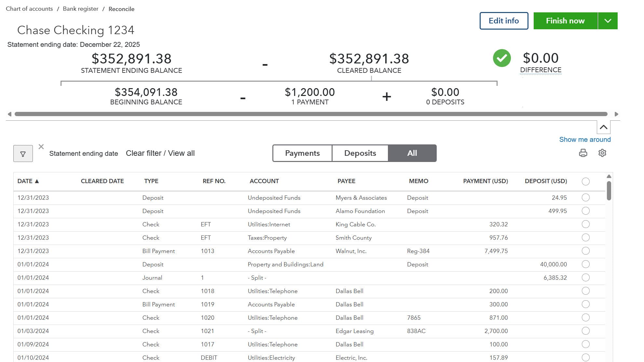The height and width of the screenshot is (362, 644).
Task: Switch to the Payments tab
Action: coord(302,153)
